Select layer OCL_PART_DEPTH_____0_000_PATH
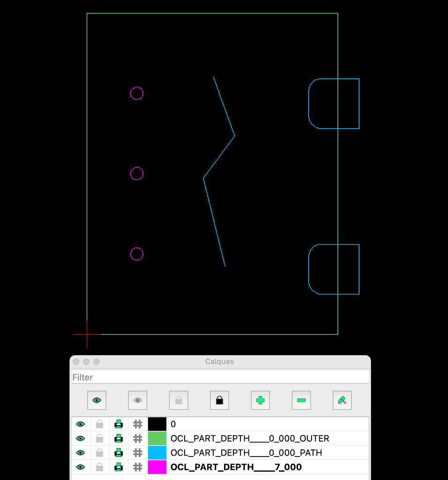The height and width of the screenshot is (480, 448). click(246, 453)
